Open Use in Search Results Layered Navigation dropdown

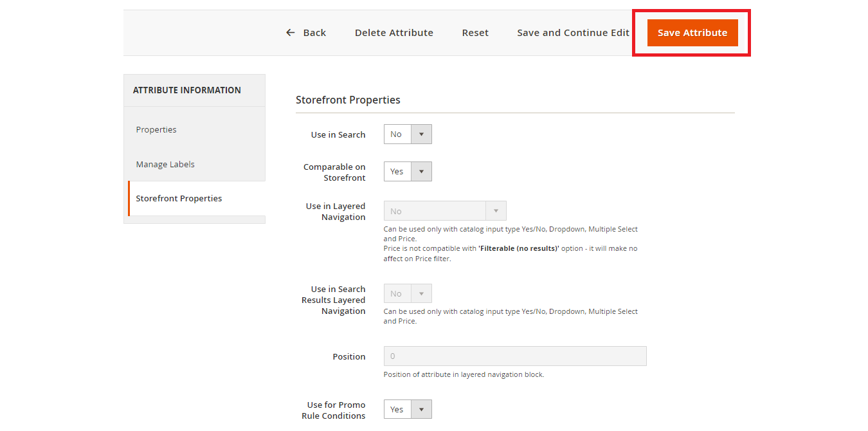click(x=408, y=293)
